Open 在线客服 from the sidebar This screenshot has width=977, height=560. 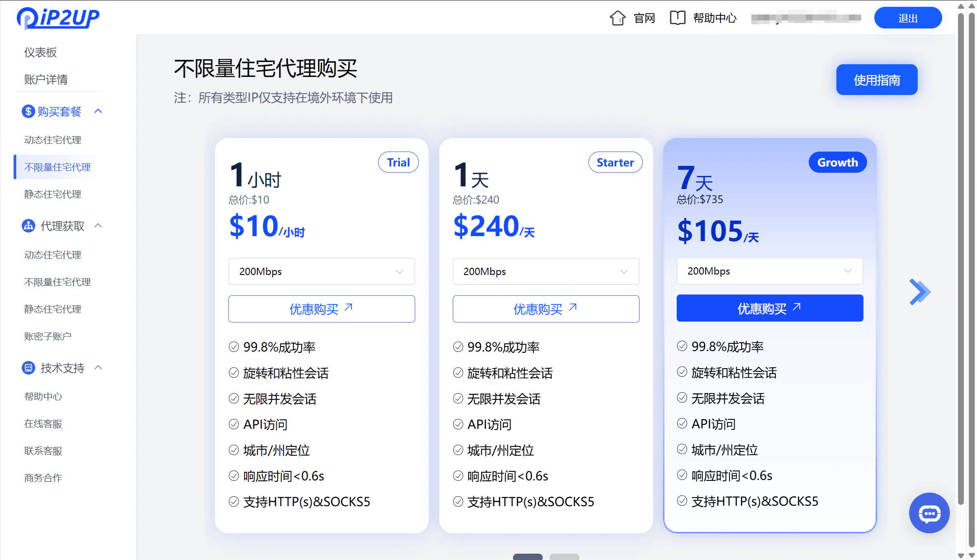coord(43,424)
